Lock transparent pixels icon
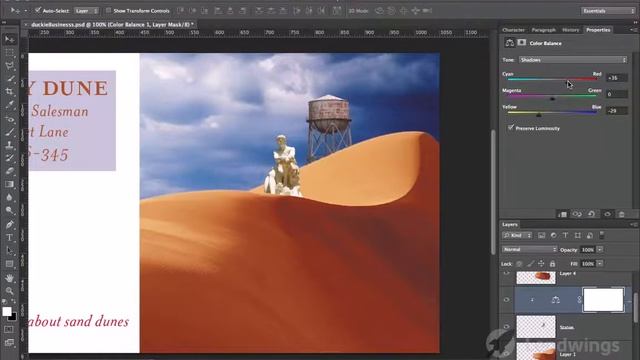640x360 pixels. tap(519, 264)
